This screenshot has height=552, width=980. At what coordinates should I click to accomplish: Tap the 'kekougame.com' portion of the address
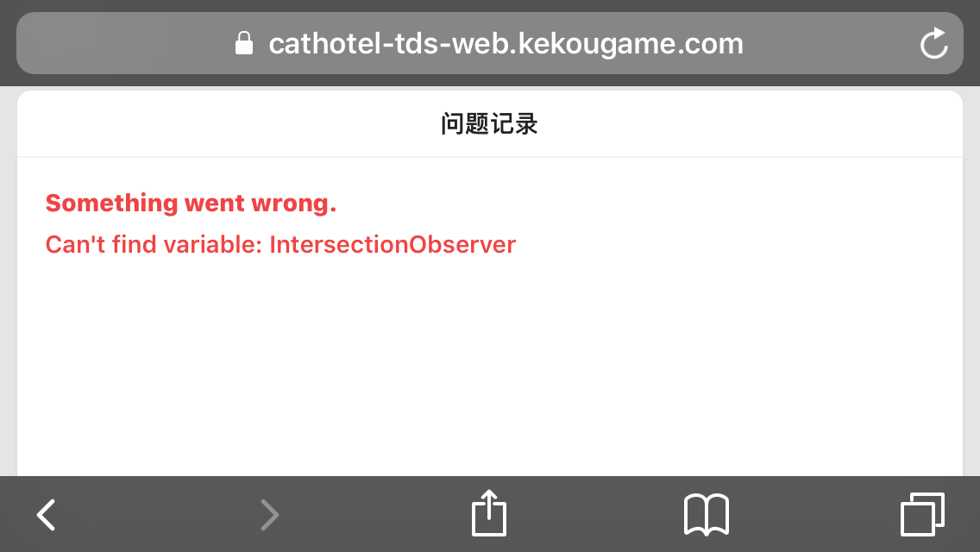pos(631,44)
